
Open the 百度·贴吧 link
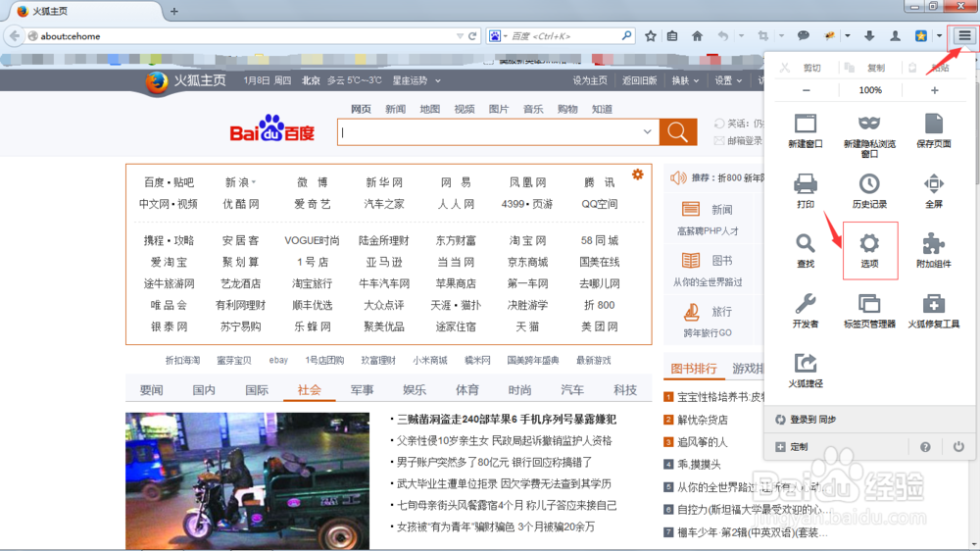[x=169, y=182]
